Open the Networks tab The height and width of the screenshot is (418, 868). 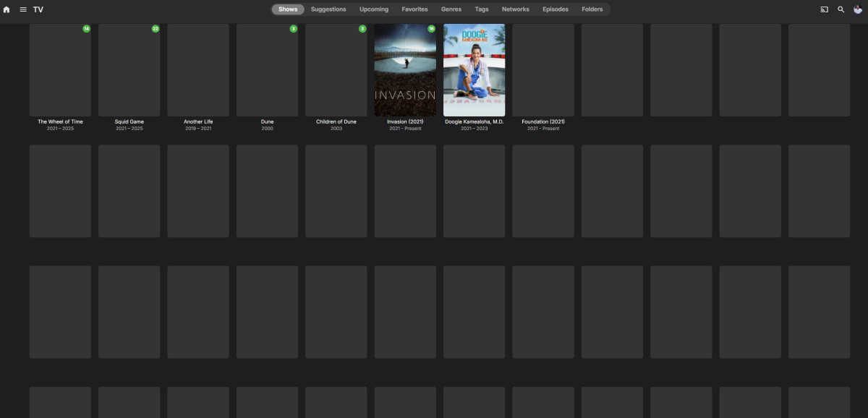(516, 9)
